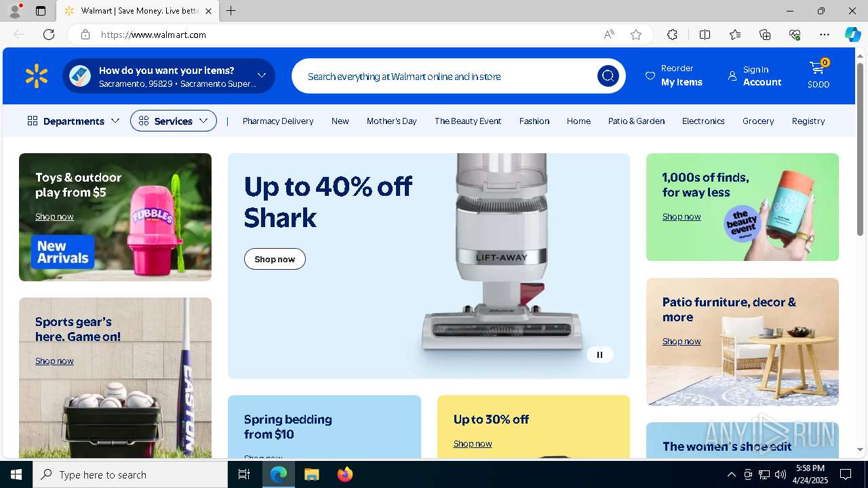Screen dimensions: 868x488
Task: Launch Firefox from taskbar
Action: 344,474
